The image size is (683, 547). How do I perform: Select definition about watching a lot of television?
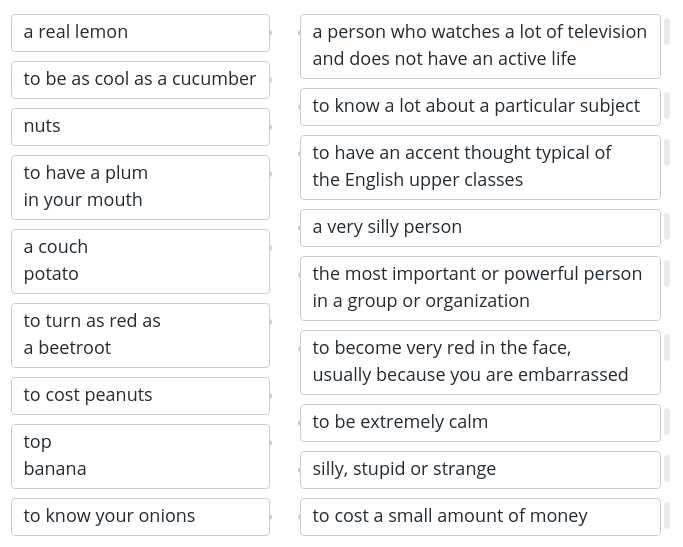pos(480,47)
